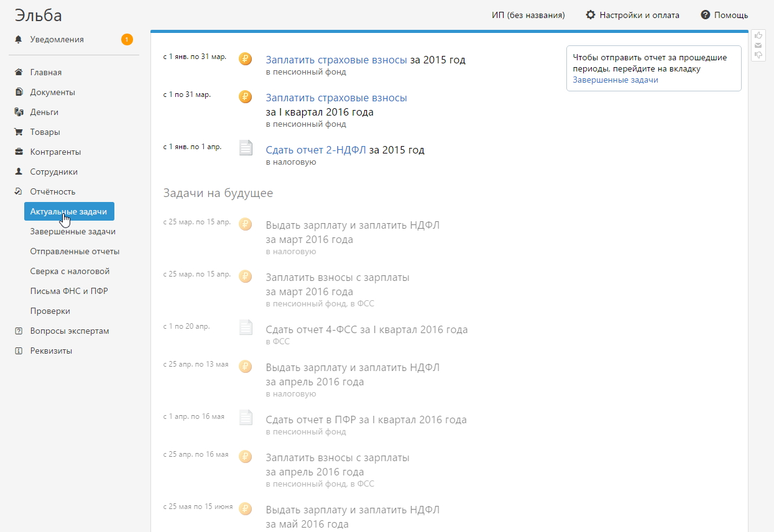Click date range с 1 янв. по 1 апр.
The height and width of the screenshot is (532, 774).
click(192, 147)
